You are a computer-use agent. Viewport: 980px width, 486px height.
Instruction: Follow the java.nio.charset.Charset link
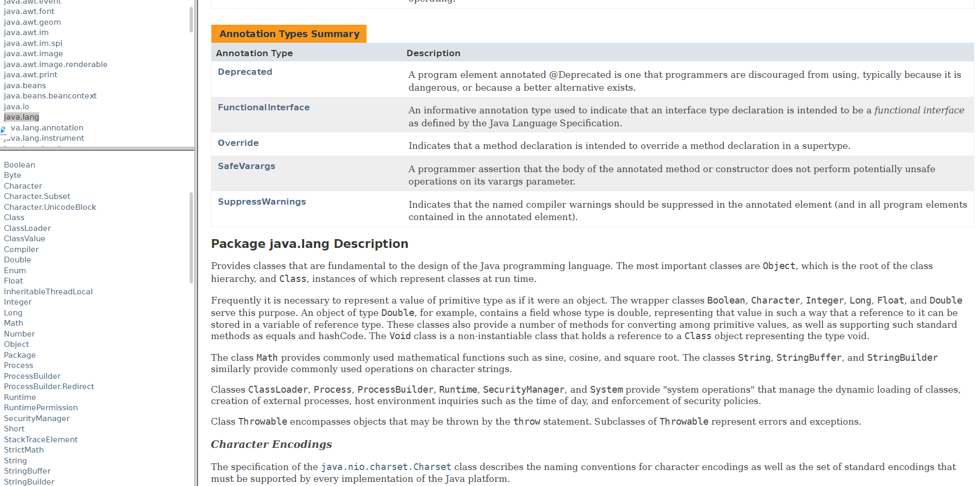pos(386,467)
